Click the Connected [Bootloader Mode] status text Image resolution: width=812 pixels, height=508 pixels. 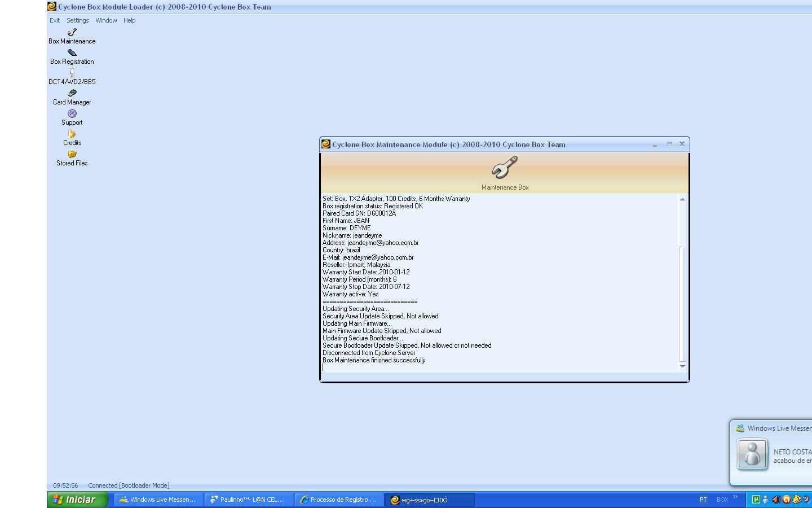(x=129, y=485)
